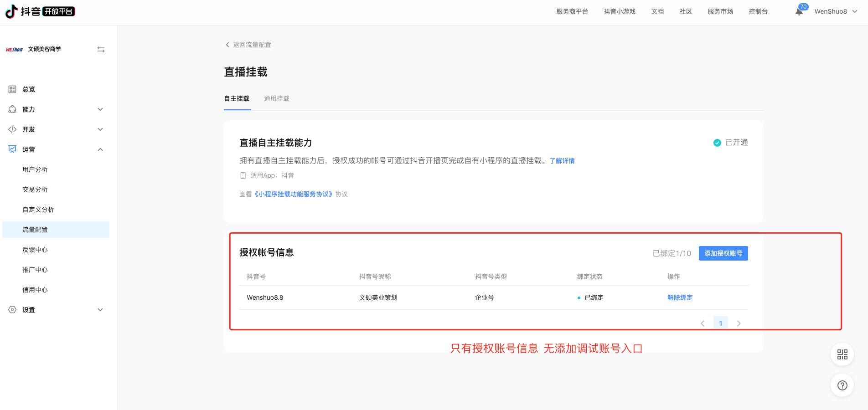Open 文档 in top navigation
Image resolution: width=868 pixels, height=410 pixels.
click(x=657, y=12)
